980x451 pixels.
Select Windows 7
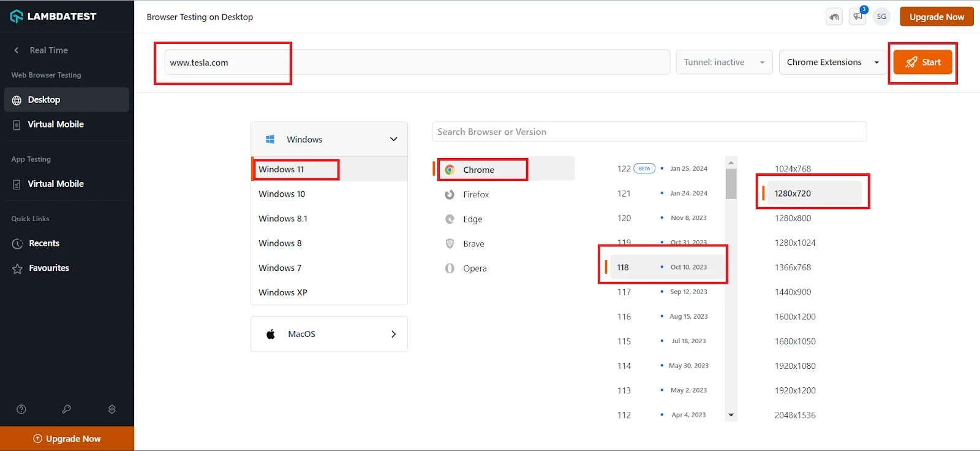pyautogui.click(x=329, y=268)
